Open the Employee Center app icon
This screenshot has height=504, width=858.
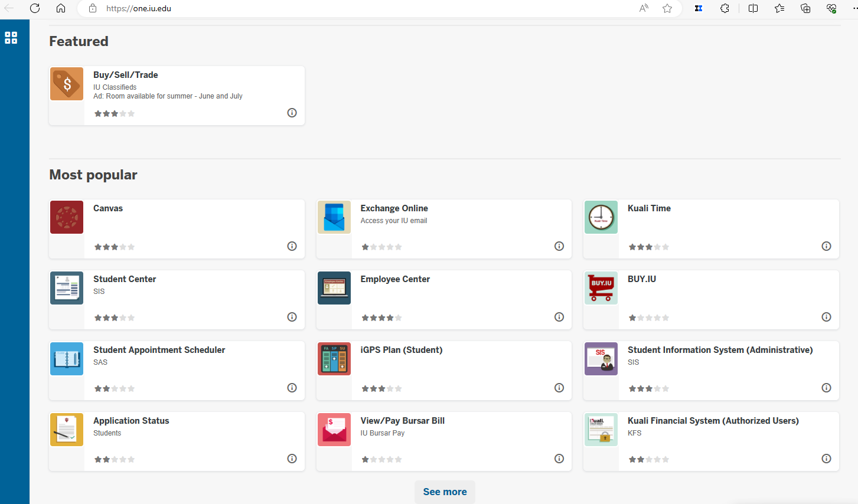point(334,288)
